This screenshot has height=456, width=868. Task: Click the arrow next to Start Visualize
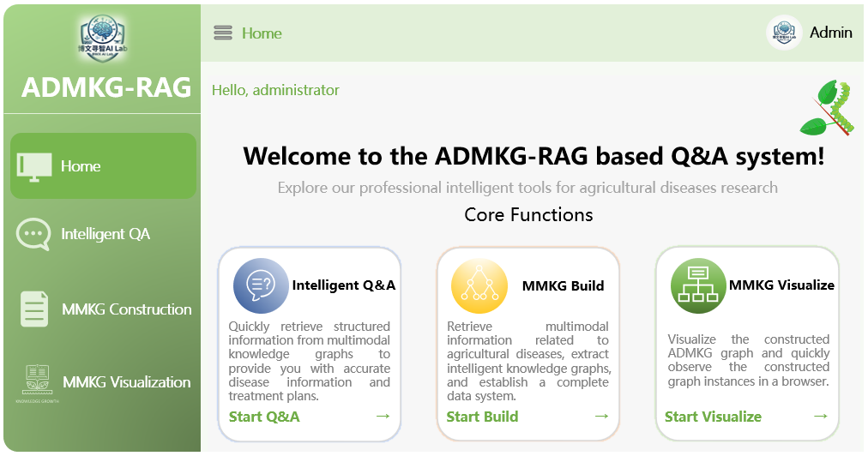821,417
